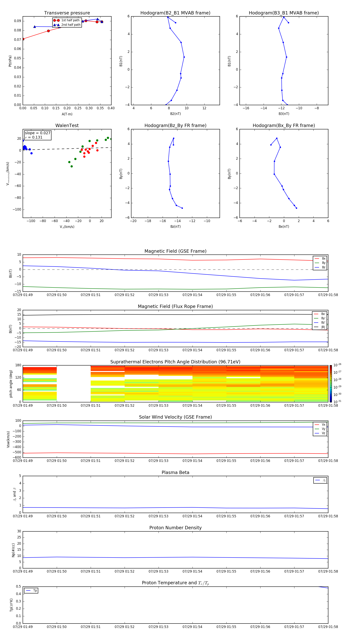The width and height of the screenshot is (351, 644).
Task: Select Bx' in the flux rope legend
Action: 320,314
